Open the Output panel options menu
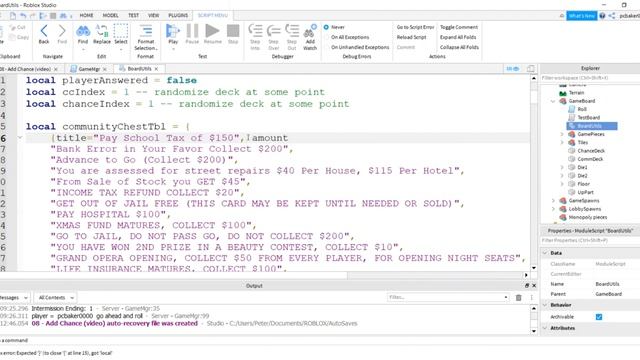 [531, 298]
